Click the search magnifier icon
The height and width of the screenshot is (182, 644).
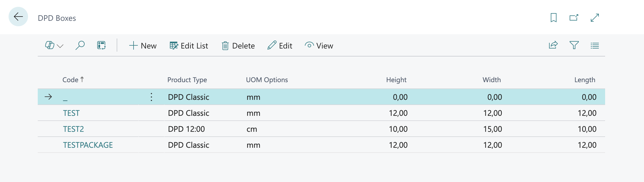[x=80, y=46]
